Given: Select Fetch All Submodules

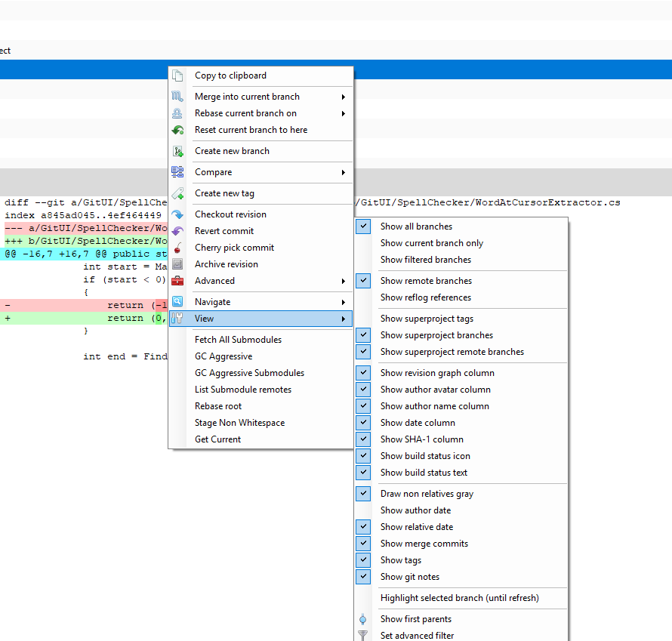Looking at the screenshot, I should pos(261,340).
